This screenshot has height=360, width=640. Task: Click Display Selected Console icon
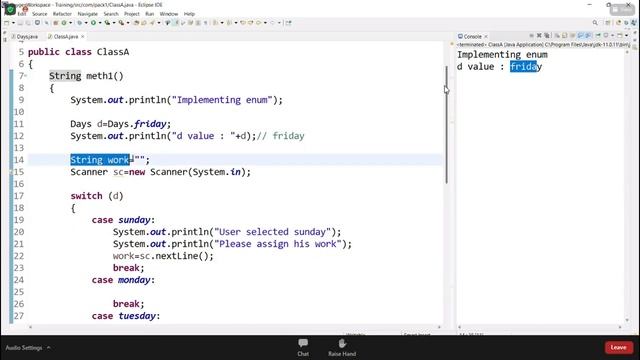pos(606,36)
